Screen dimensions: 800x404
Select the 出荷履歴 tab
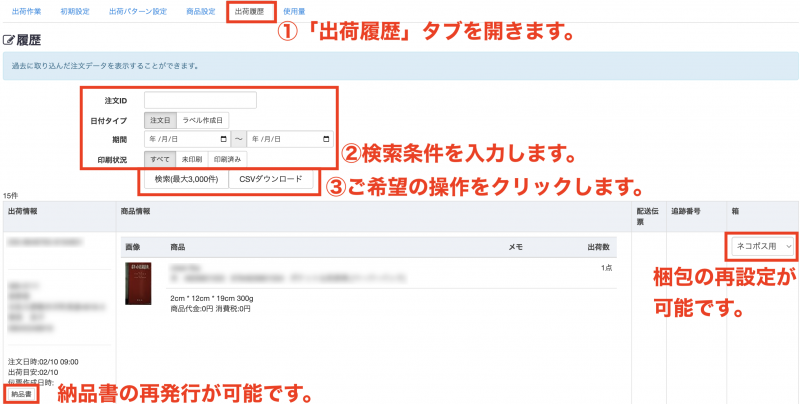click(250, 11)
